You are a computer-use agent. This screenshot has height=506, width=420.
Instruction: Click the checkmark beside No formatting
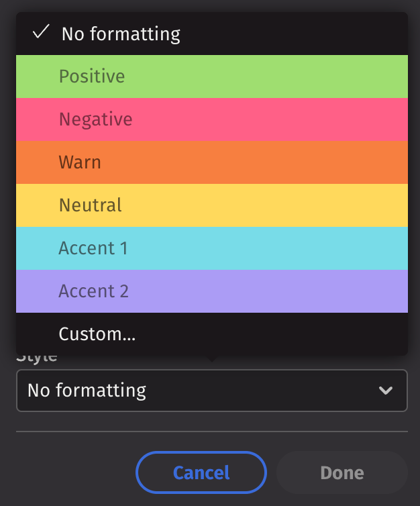[x=42, y=32]
